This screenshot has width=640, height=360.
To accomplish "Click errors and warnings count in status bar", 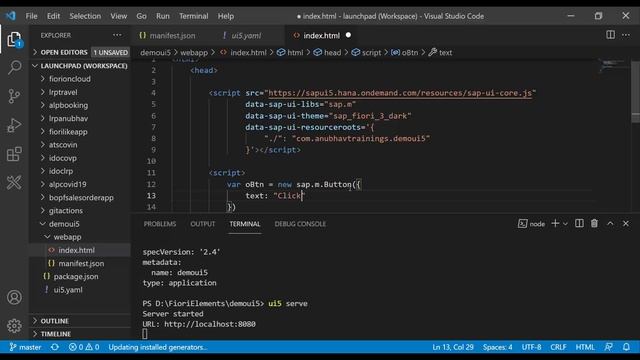I will point(84,347).
